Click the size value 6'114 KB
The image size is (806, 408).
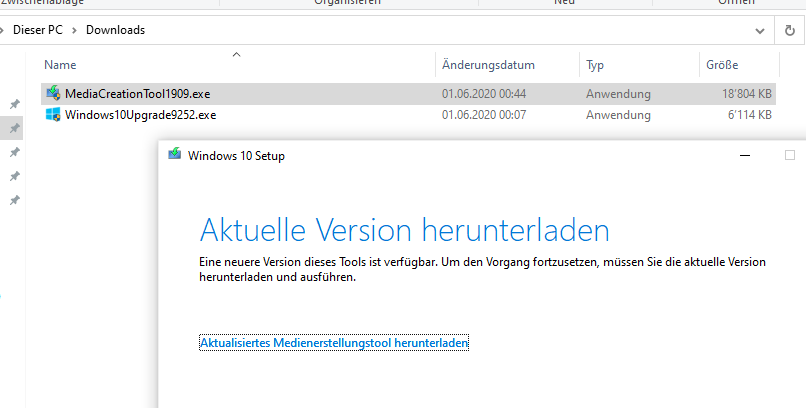click(749, 115)
